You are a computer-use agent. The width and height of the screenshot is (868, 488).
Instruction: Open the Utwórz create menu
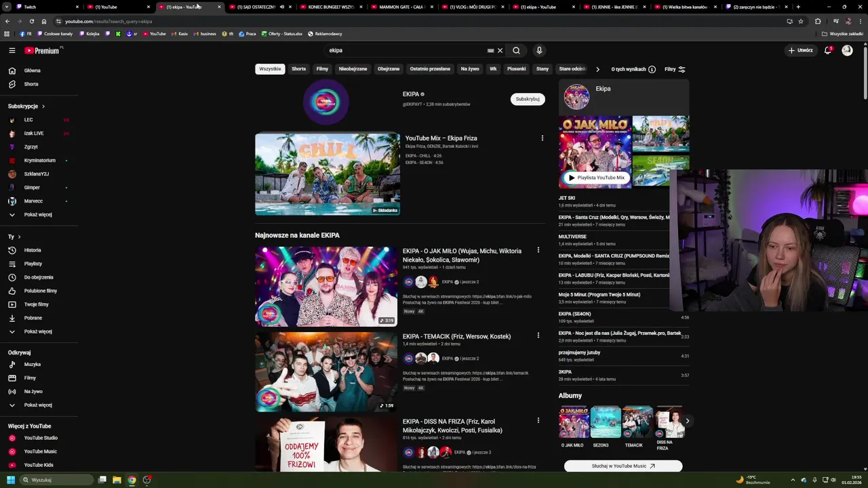click(x=800, y=50)
